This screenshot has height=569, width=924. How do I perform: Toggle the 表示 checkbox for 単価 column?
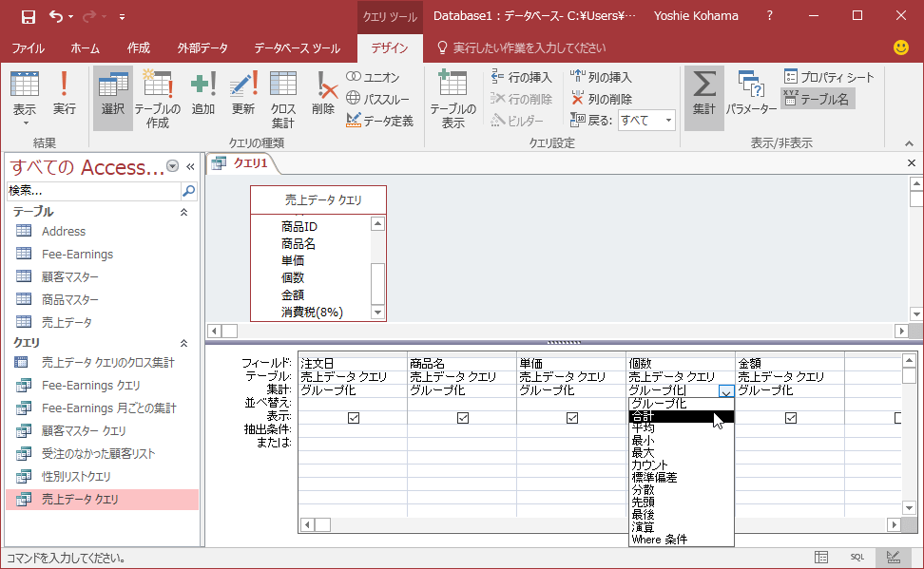[x=572, y=418]
